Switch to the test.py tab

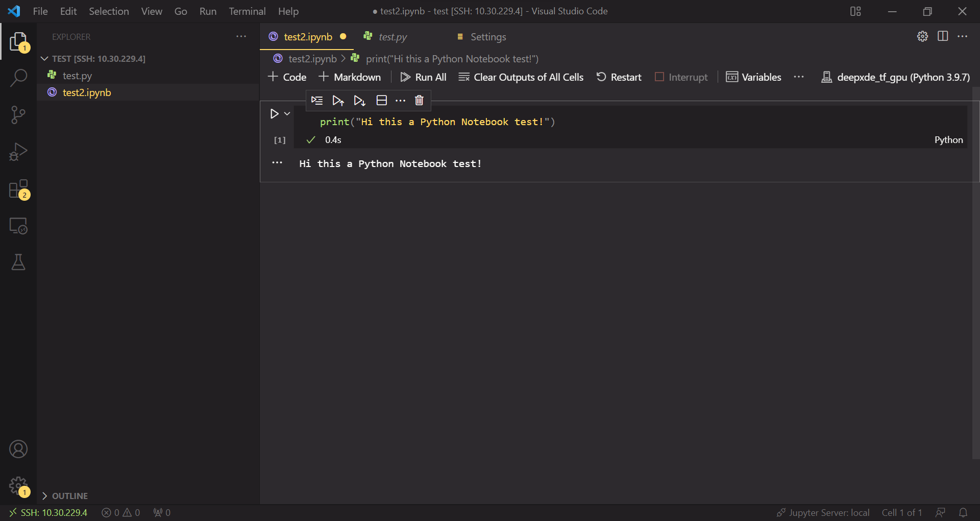[x=392, y=37]
